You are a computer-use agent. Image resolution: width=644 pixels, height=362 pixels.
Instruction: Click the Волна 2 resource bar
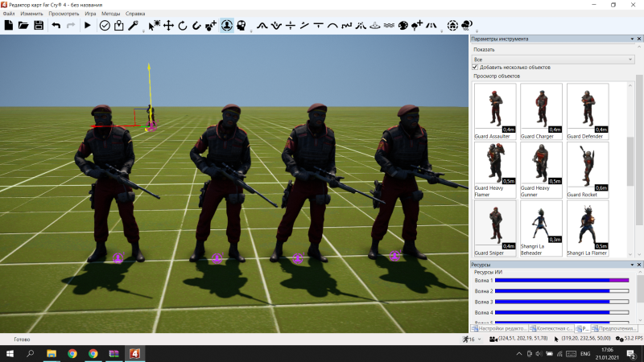pos(562,291)
